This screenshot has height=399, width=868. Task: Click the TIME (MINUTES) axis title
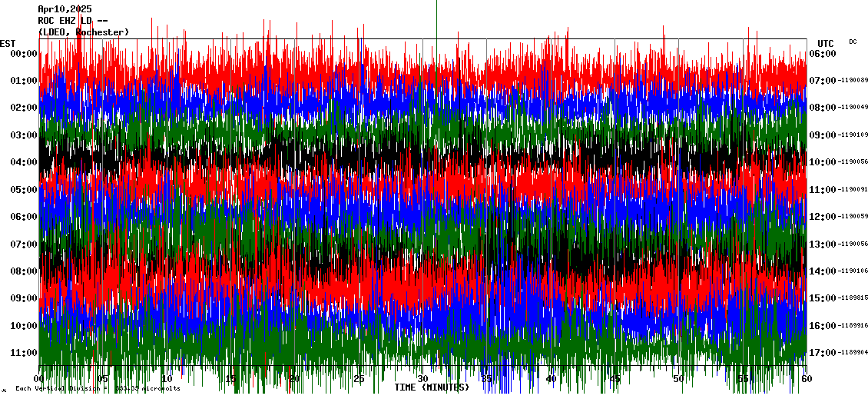432,387
